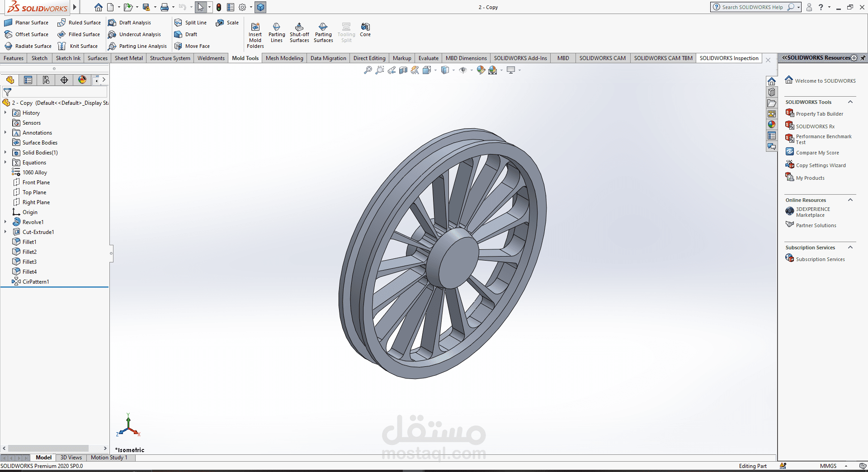This screenshot has width=868, height=472.
Task: Open the Sheet Metal tab
Action: pyautogui.click(x=129, y=58)
